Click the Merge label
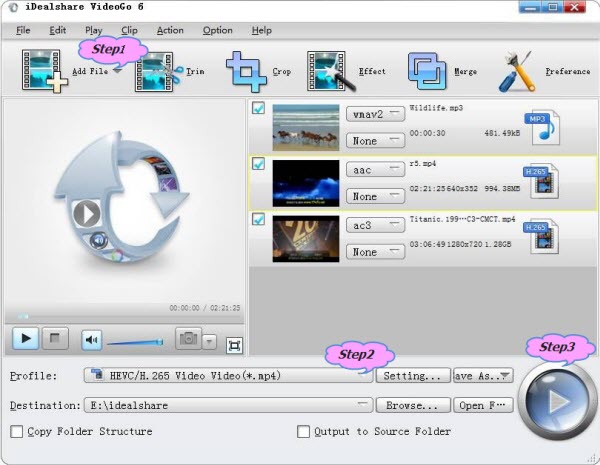600x465 pixels. 465,72
